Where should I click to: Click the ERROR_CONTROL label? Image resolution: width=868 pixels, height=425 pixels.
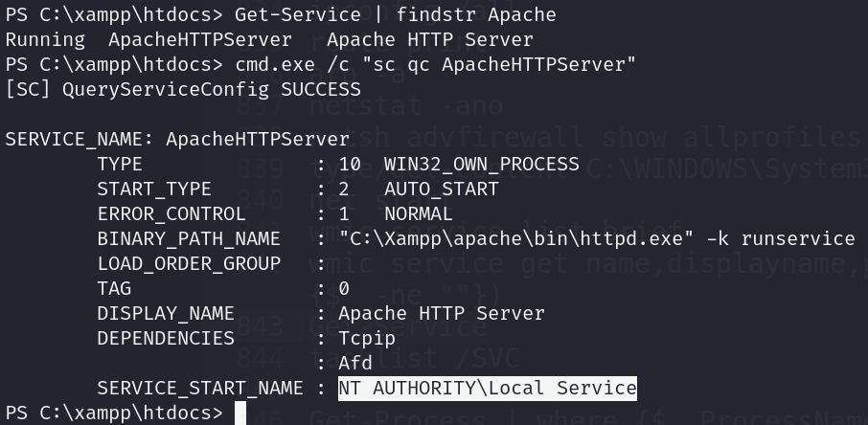click(x=171, y=213)
